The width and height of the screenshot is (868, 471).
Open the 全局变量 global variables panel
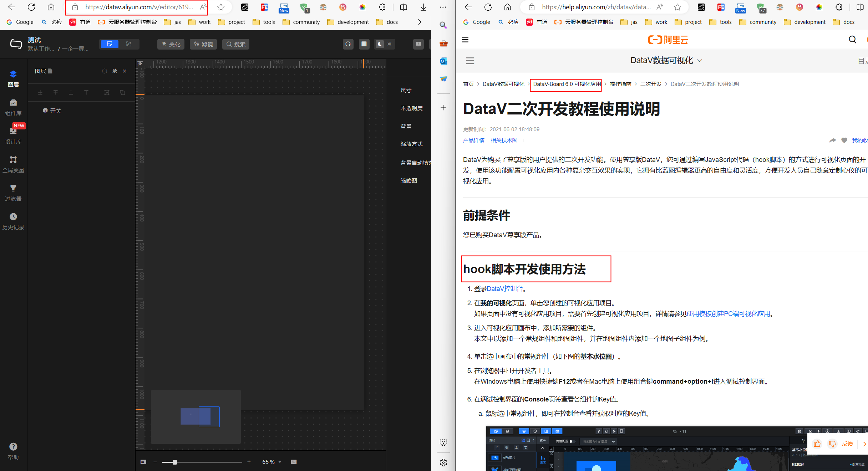pyautogui.click(x=13, y=164)
